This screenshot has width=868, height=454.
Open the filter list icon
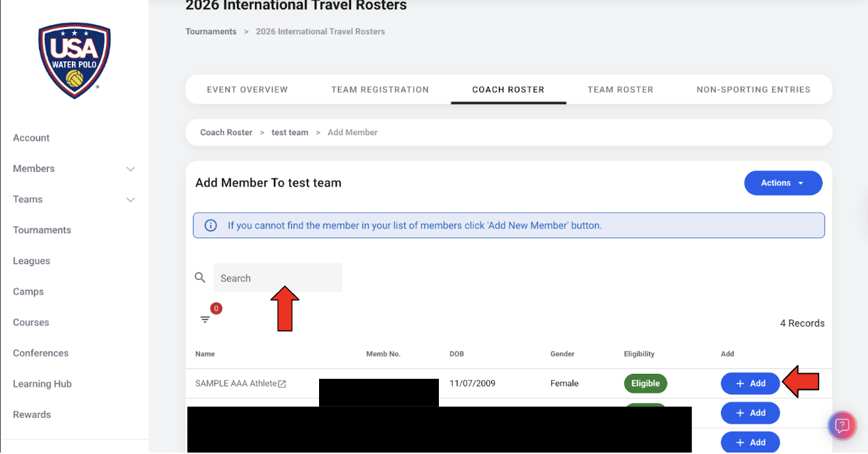point(205,319)
